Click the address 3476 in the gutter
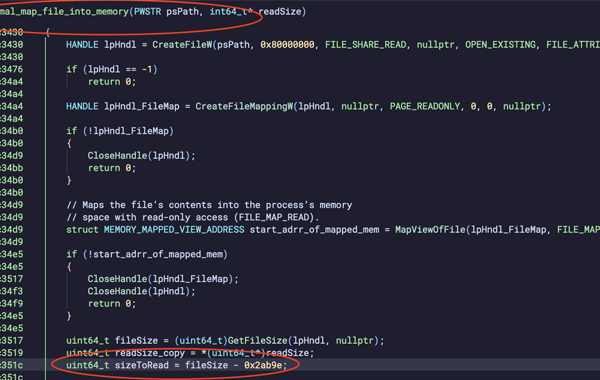Screen dimensions: 600x380 12,69
